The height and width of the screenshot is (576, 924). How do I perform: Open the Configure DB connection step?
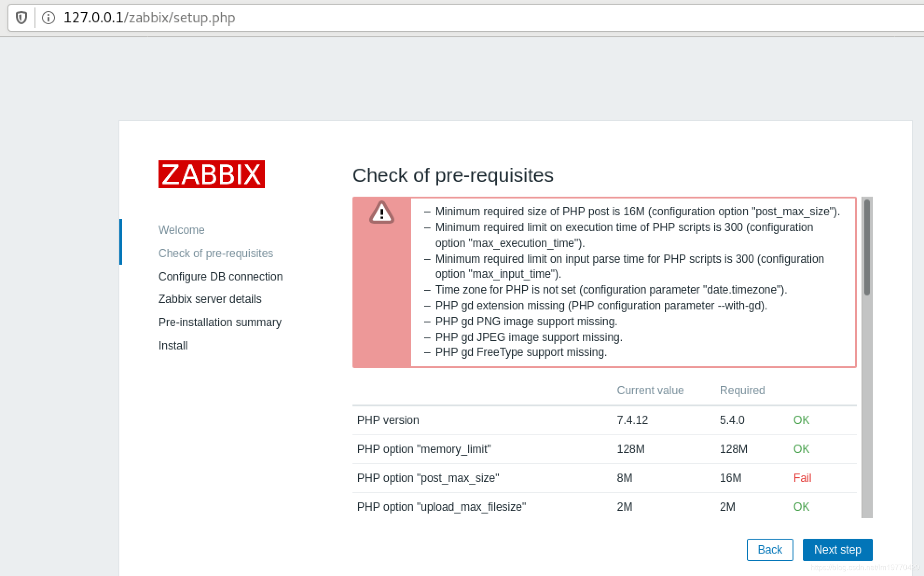tap(221, 276)
